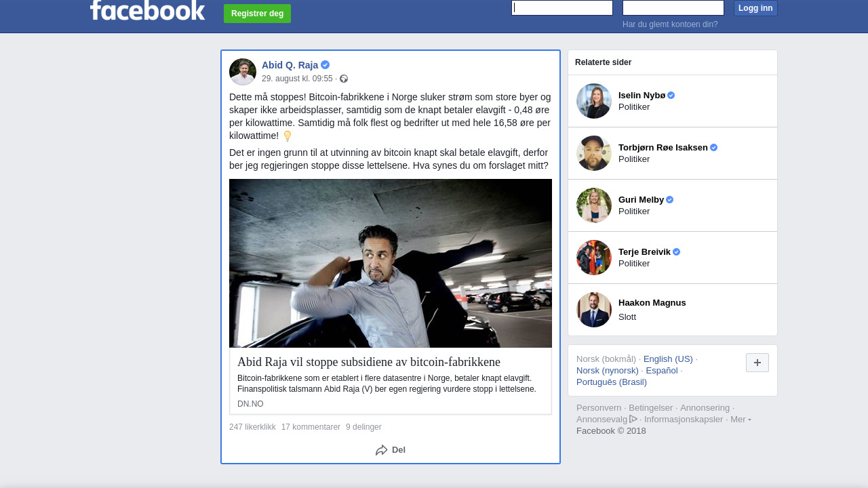Screen dimensions: 868x488
Task: Open the Personvern footer link
Action: point(599,408)
